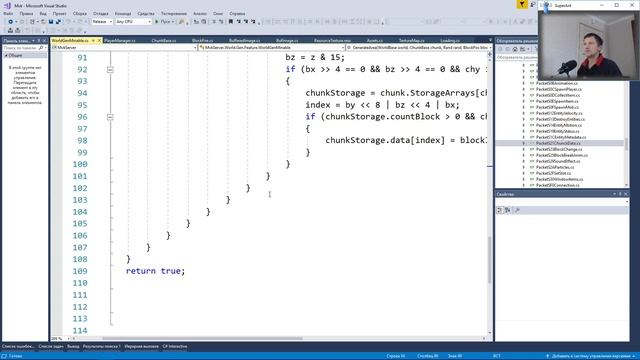Select PacketS0CSpawnPlayer.cs in Solution Explorer
640x360 pixels.
(559, 89)
